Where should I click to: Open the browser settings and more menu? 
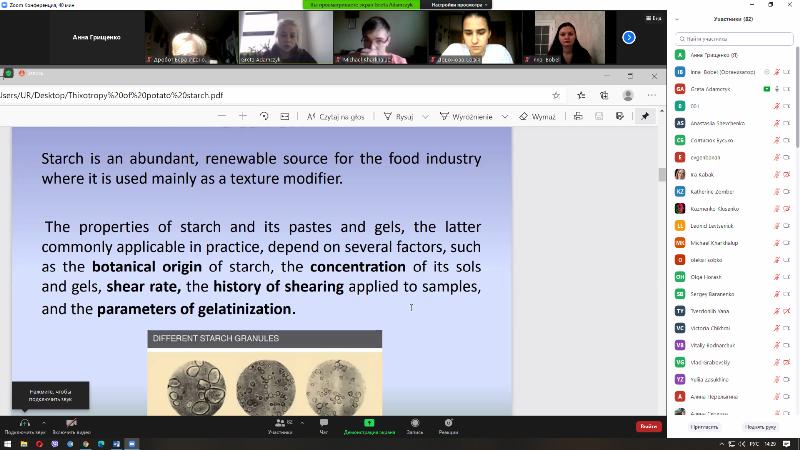coord(652,95)
